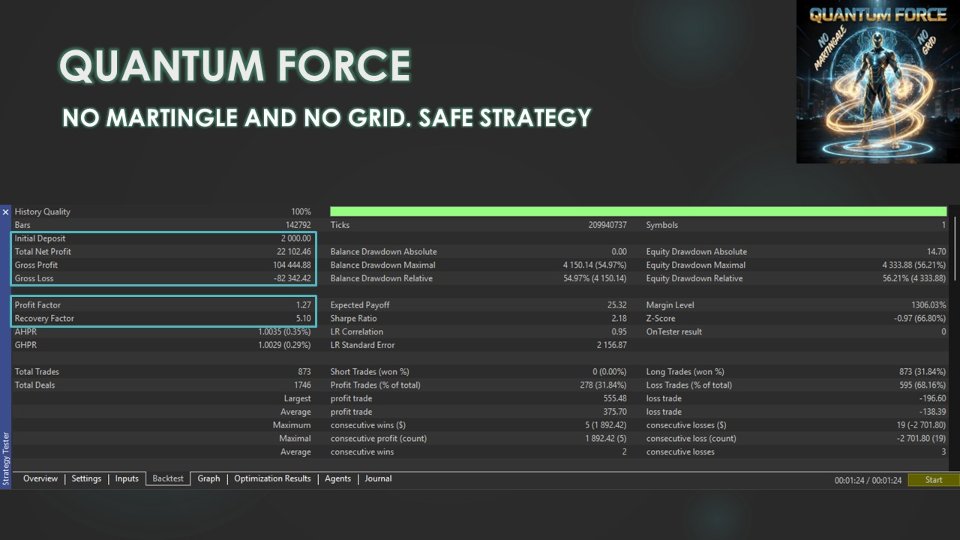The height and width of the screenshot is (540, 960).
Task: Click Long Trades value 873 (31.84%)
Action: [923, 372]
